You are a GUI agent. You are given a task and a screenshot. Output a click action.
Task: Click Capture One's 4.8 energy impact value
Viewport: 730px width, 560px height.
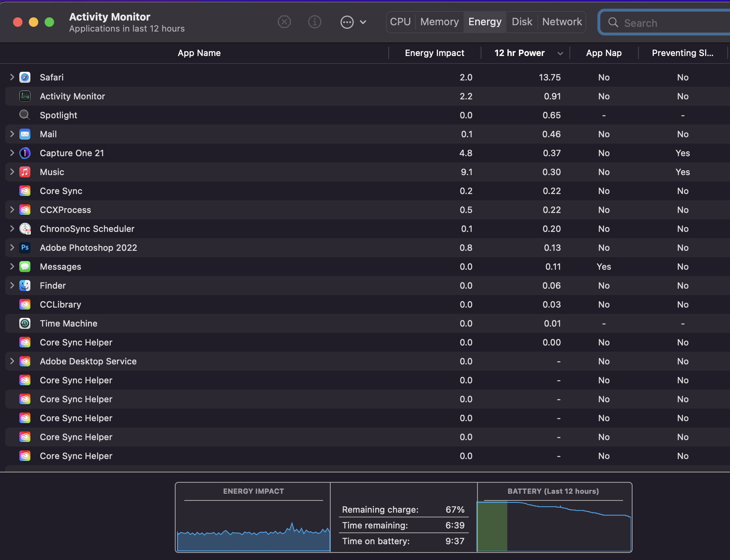[466, 153]
